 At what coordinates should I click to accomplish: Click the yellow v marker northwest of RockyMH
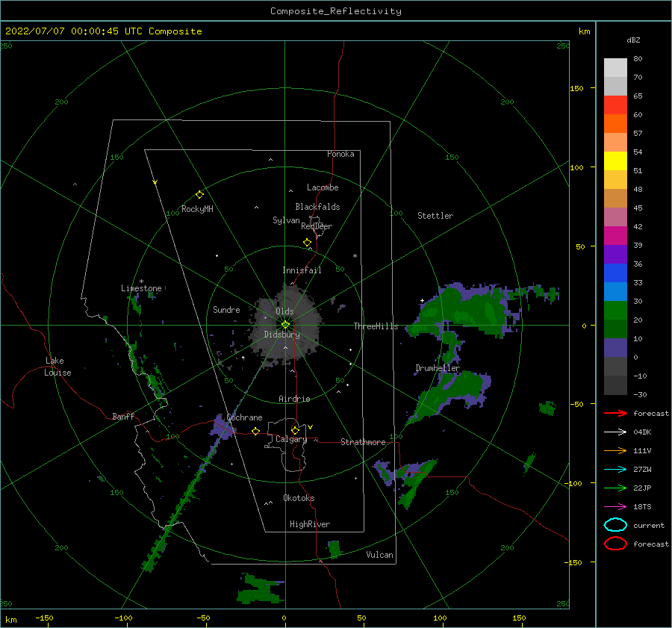155,182
